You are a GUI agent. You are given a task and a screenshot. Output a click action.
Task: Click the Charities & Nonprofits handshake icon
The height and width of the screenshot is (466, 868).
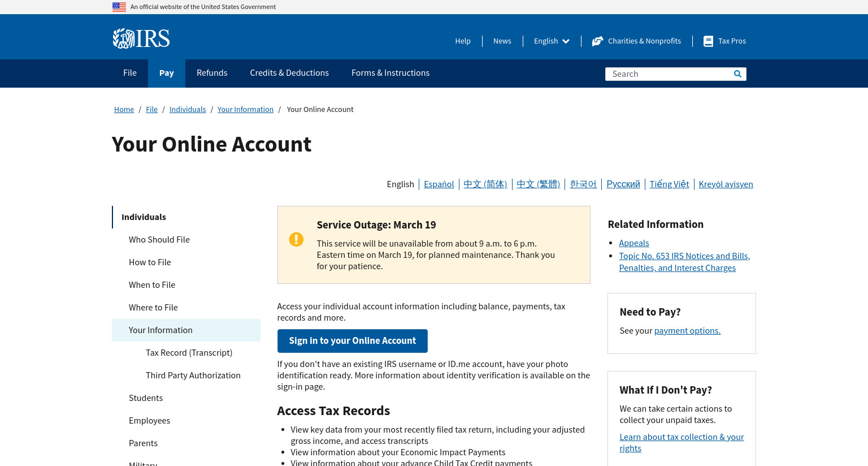click(597, 41)
